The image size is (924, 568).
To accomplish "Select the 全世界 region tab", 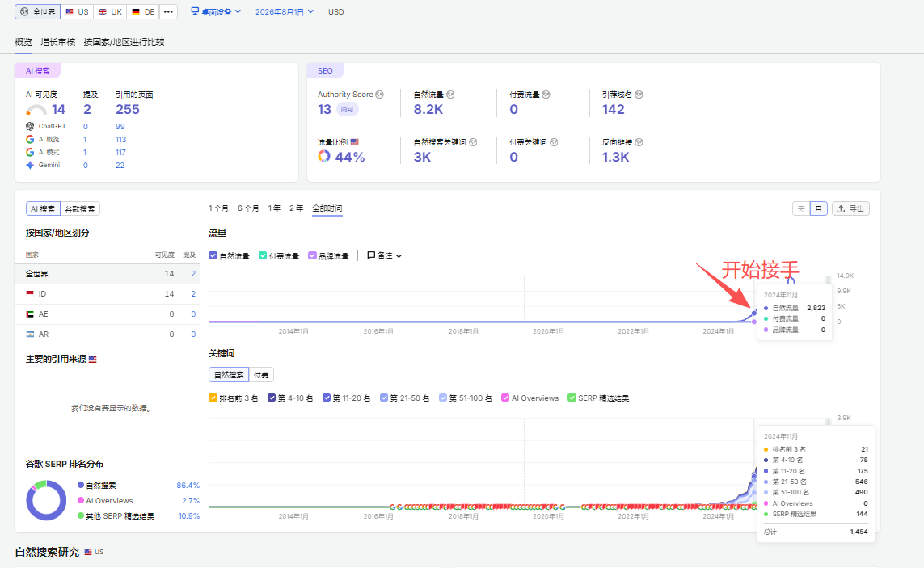I will [38, 12].
